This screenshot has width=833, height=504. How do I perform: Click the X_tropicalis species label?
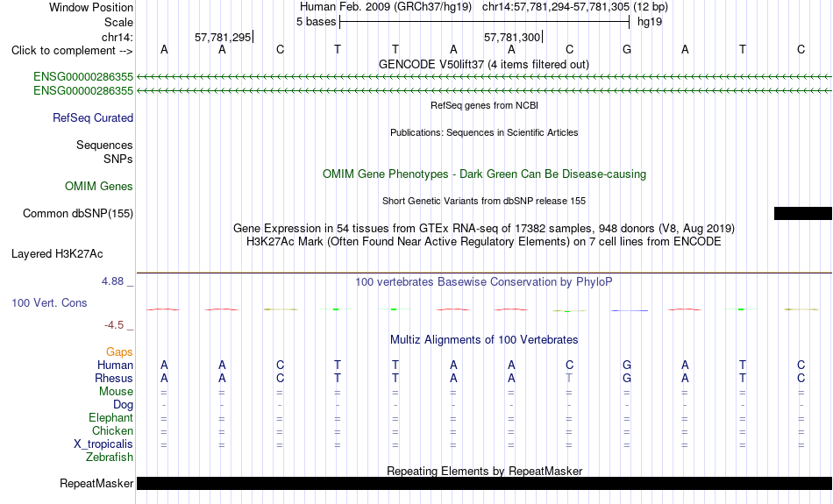tap(103, 444)
